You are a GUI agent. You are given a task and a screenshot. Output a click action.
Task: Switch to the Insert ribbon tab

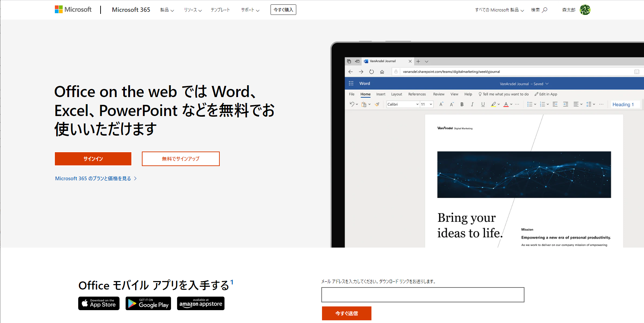pyautogui.click(x=381, y=94)
